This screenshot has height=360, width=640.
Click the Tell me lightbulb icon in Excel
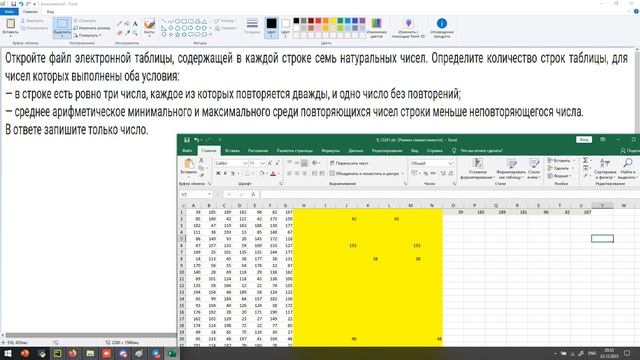click(x=454, y=151)
